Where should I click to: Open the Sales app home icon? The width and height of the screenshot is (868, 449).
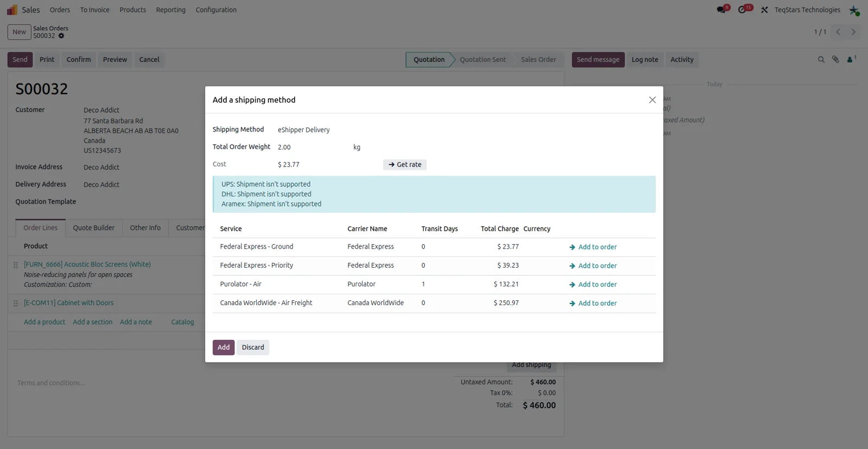click(12, 10)
